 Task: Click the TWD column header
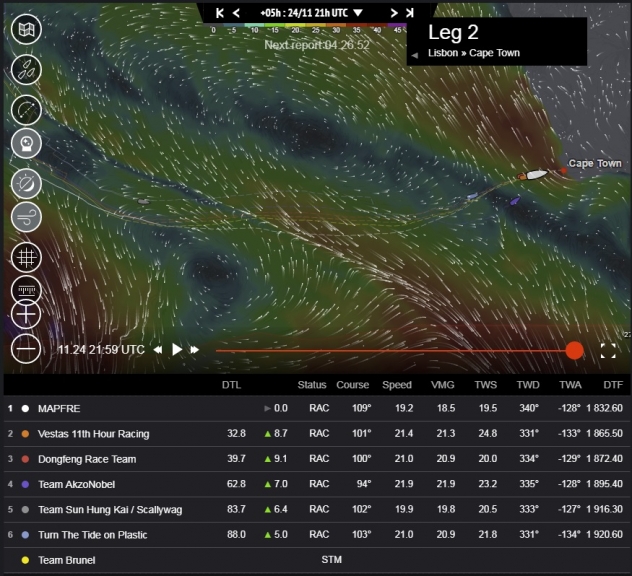[528, 385]
